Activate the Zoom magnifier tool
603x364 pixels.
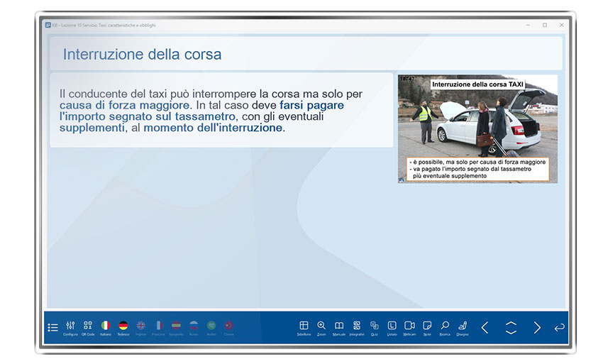(321, 326)
